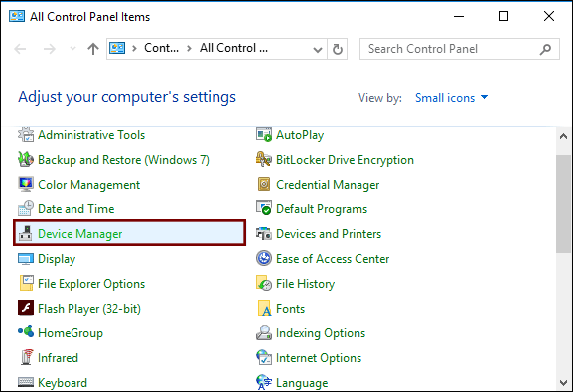573x392 pixels.
Task: Open the Color Management link
Action: pos(88,185)
